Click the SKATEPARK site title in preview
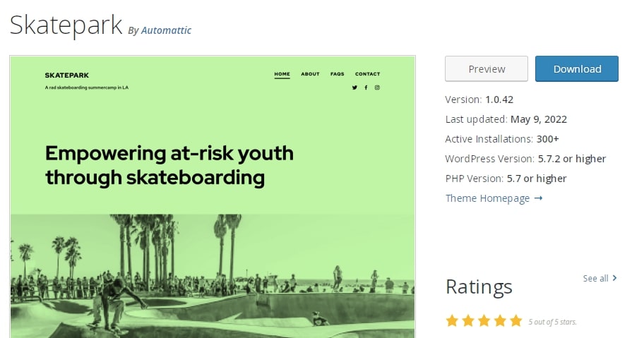Viewport: 644px width, 338px height. 66,76
